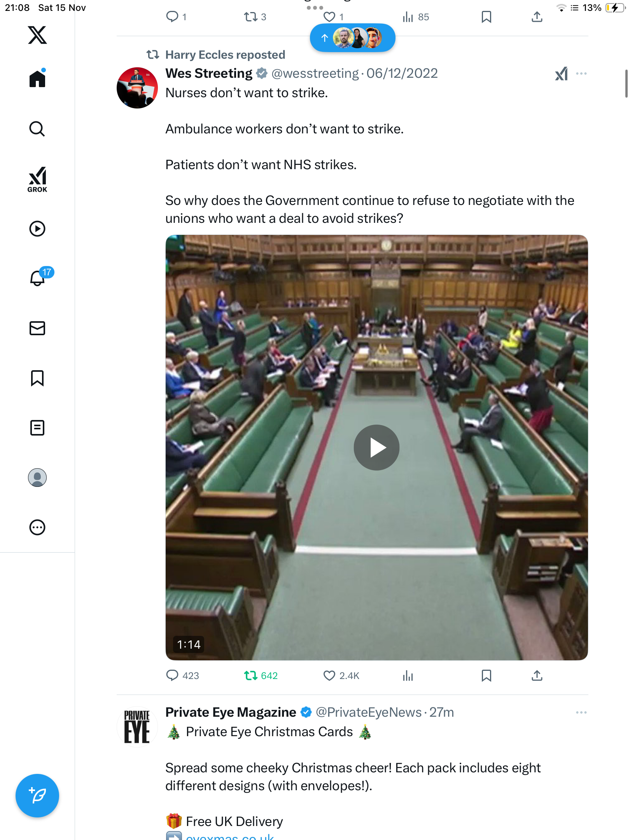Tap the new posts pill button
Screen dimensions: 630x840
click(352, 38)
